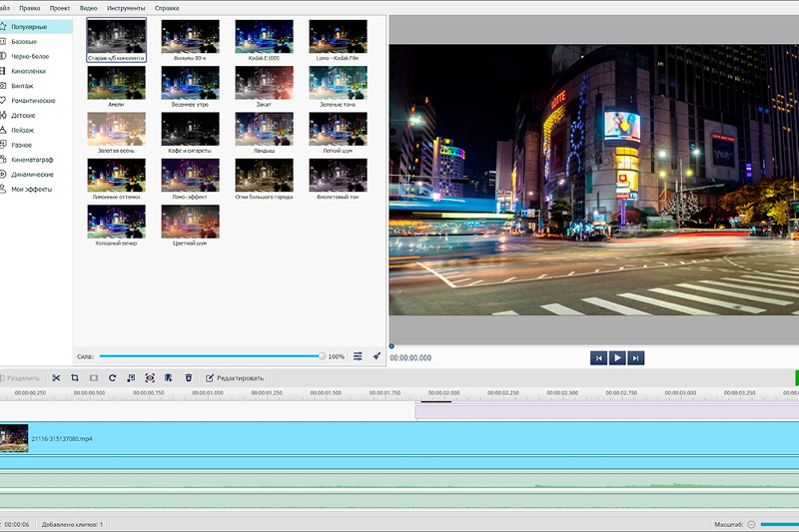Click the zoom-out minus icon near Масштаб
The width and height of the screenshot is (799, 532).
[x=751, y=524]
